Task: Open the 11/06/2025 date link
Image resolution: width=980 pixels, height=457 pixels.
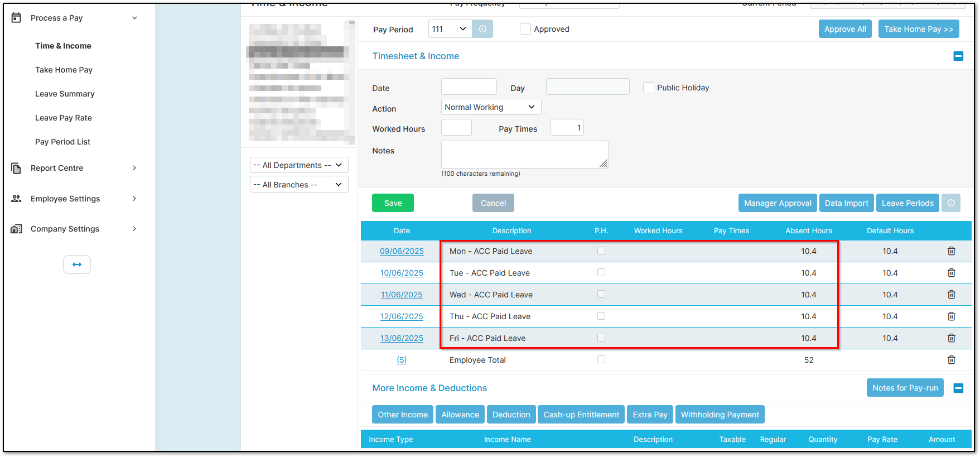Action: 402,295
